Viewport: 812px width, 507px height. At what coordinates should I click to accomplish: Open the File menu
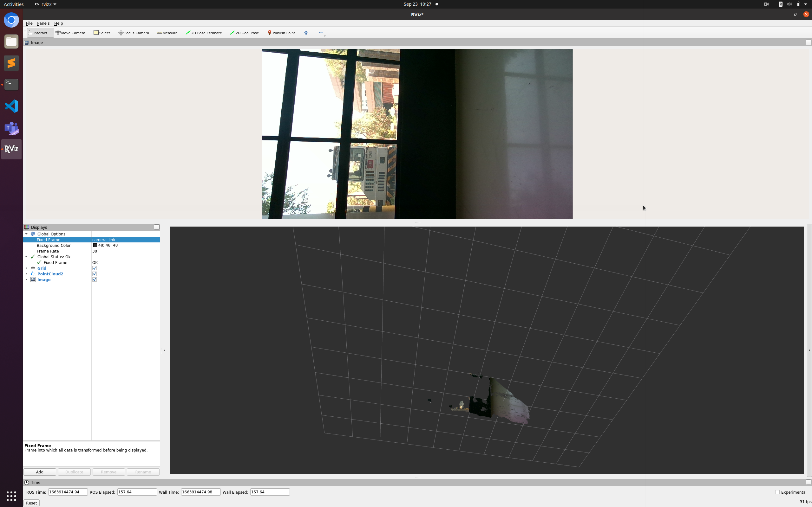pyautogui.click(x=29, y=23)
